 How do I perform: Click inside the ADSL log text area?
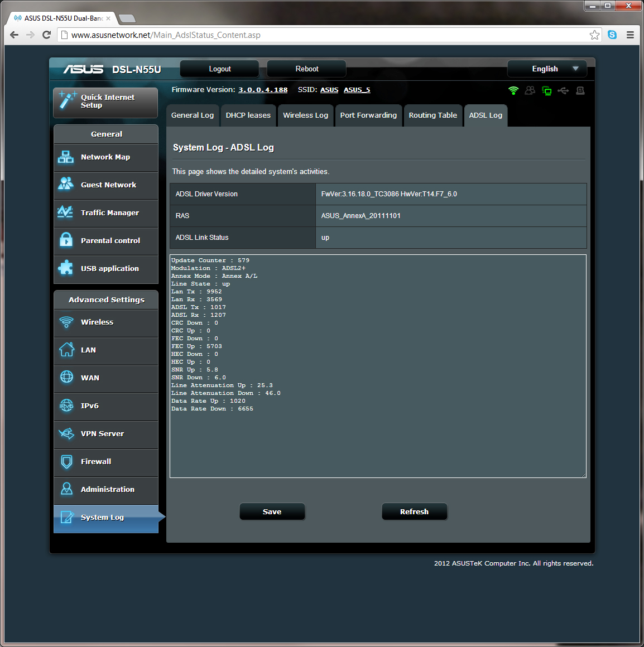pos(378,366)
